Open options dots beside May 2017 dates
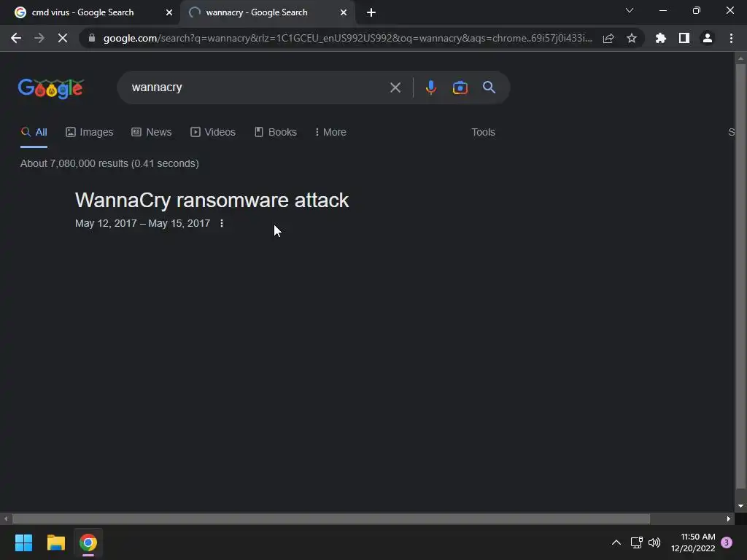Screen dimensions: 747x560 click(x=222, y=223)
